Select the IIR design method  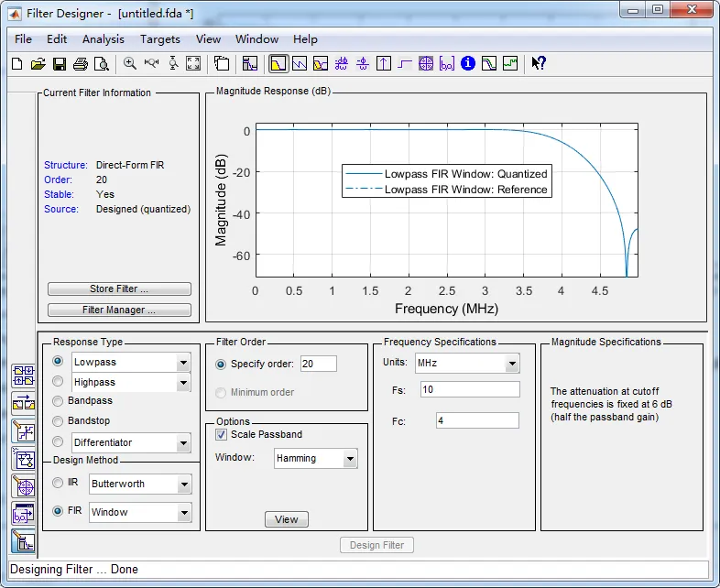point(59,483)
